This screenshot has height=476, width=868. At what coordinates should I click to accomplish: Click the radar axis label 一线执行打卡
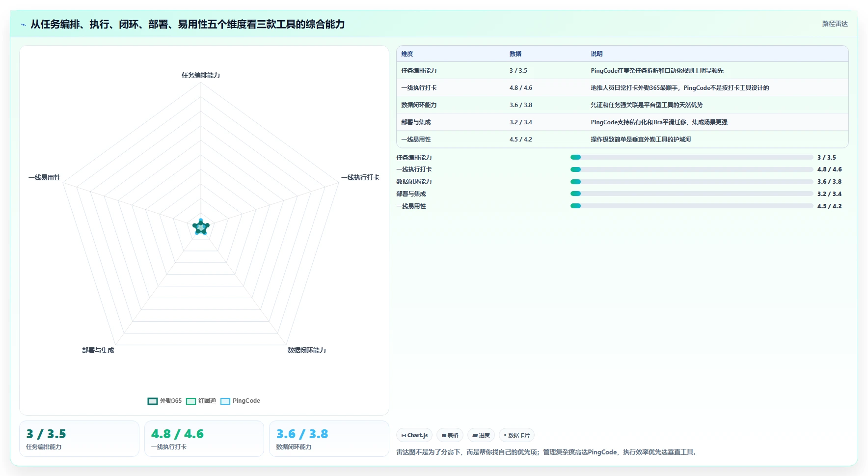point(360,177)
